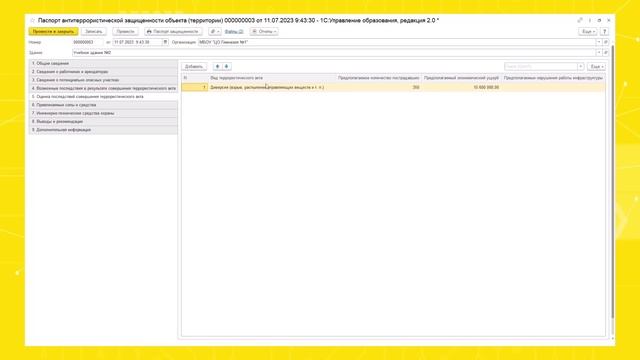640x360 pixels.
Task: Click the table search input field
Action: coord(541,67)
